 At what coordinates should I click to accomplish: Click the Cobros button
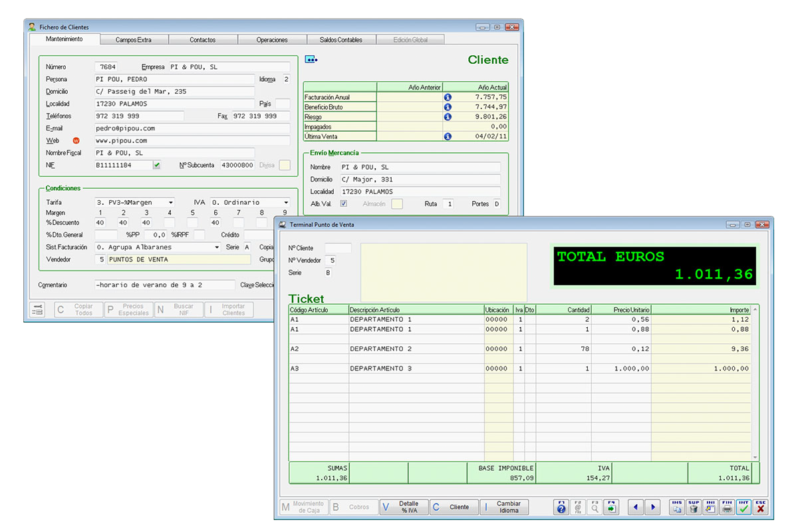point(354,507)
